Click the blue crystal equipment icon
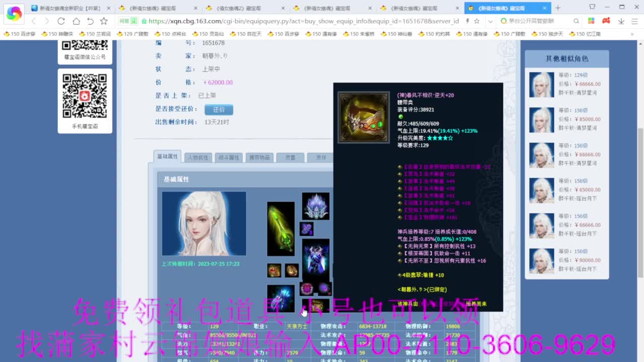The image size is (644, 362). 281,298
